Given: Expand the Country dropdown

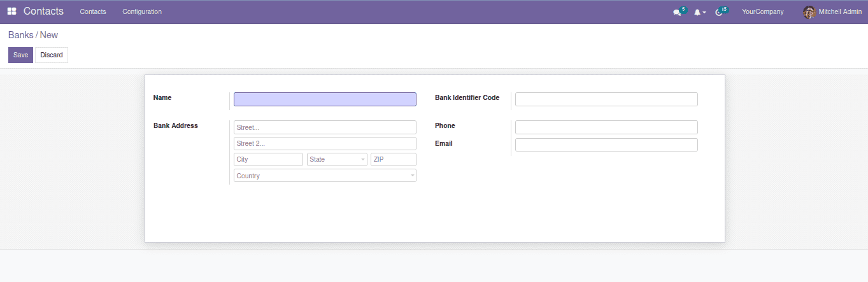Looking at the screenshot, I should pos(325,176).
